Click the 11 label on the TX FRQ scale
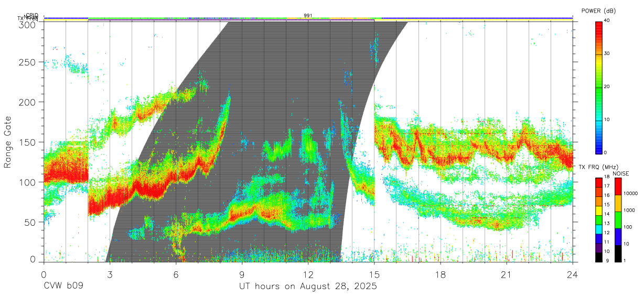 [x=607, y=242]
